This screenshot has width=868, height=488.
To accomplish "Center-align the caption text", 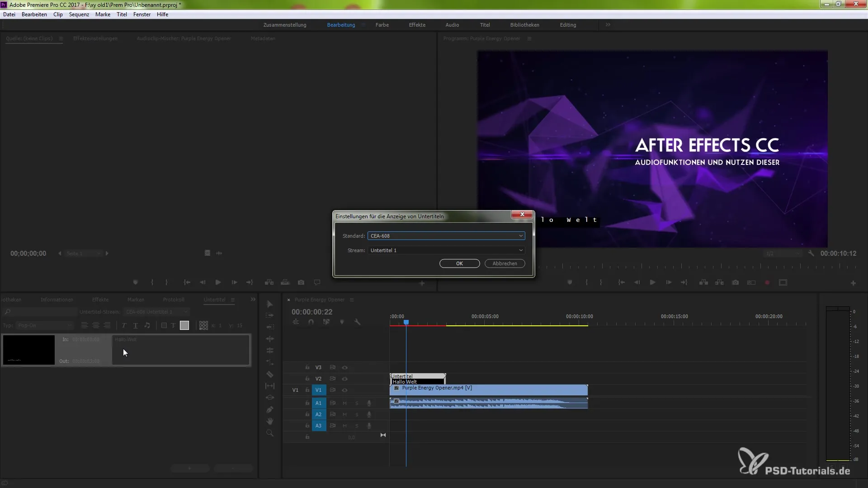I will 96,325.
